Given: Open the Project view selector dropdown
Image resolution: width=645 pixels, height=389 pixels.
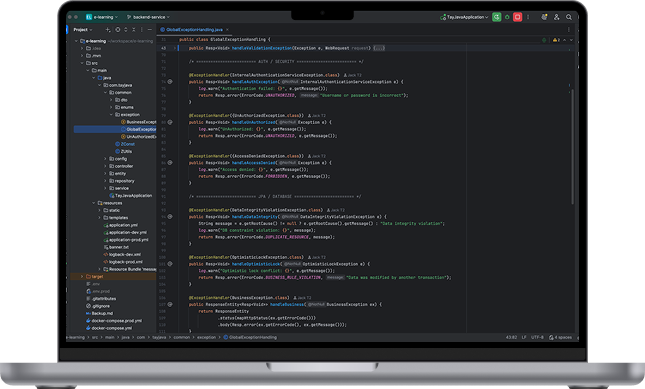Looking at the screenshot, I should tap(83, 30).
